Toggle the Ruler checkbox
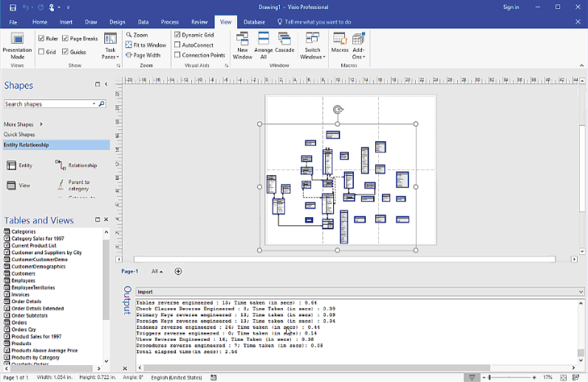 click(x=41, y=38)
